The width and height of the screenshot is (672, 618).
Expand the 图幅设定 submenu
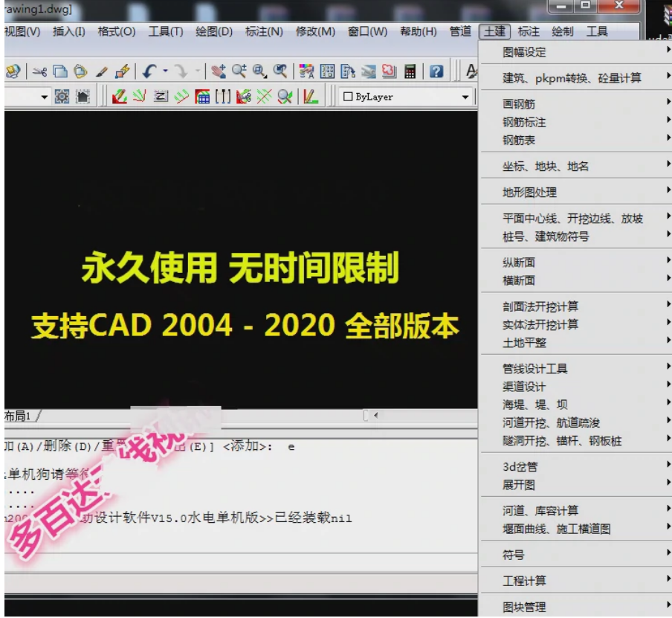click(575, 52)
